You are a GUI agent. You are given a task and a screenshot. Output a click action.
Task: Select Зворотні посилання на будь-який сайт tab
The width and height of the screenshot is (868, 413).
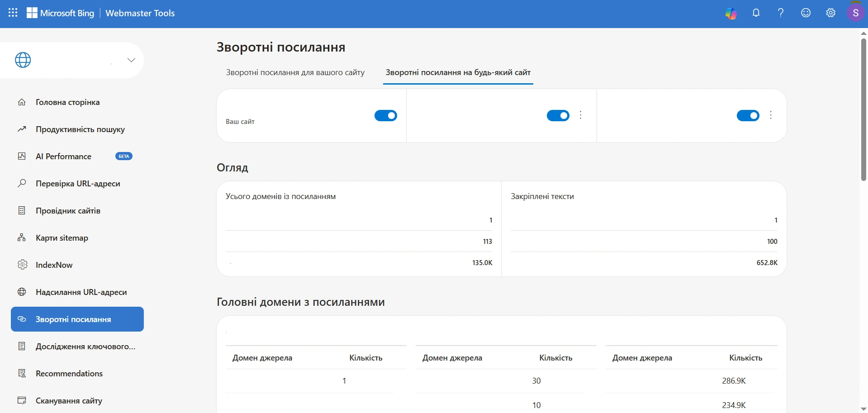click(x=458, y=72)
